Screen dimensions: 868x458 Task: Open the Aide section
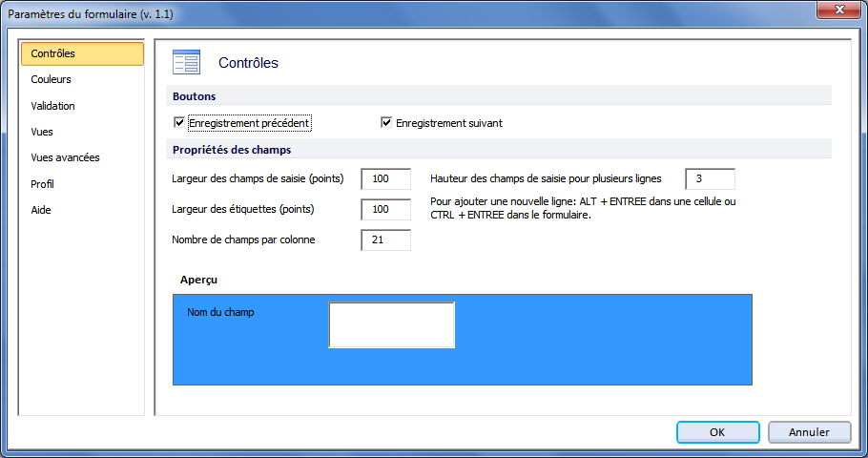pyautogui.click(x=41, y=210)
